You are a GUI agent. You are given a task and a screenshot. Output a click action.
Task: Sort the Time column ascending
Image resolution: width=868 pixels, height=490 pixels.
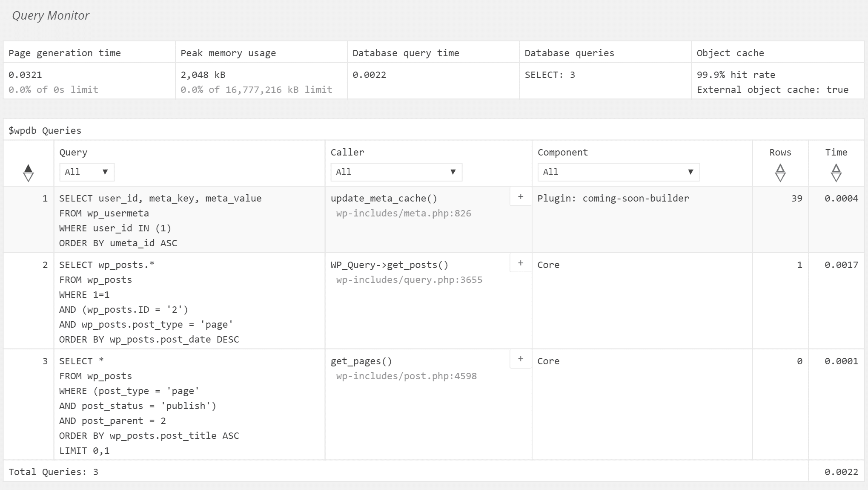836,167
